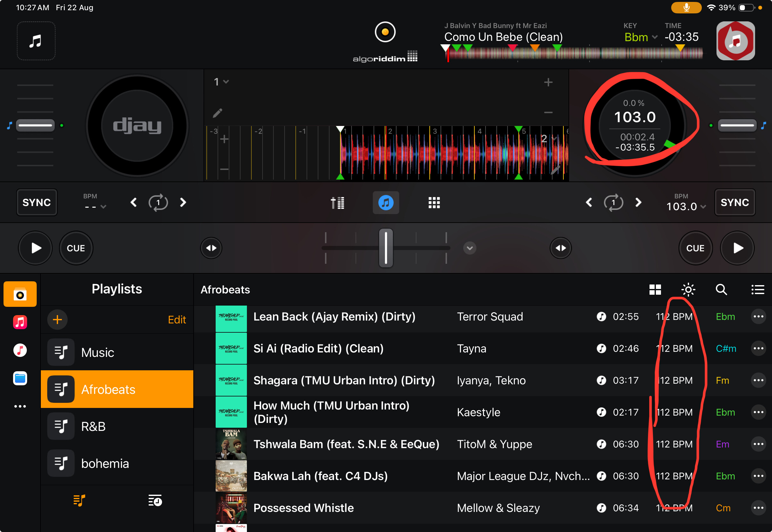Expand the crossfader options chevron
772x532 pixels.
469,248
